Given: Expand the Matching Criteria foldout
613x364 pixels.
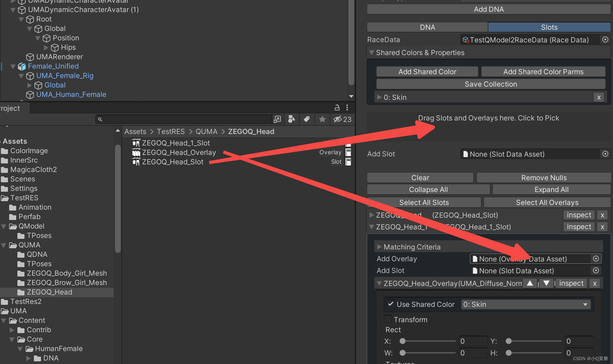Looking at the screenshot, I should (x=379, y=246).
